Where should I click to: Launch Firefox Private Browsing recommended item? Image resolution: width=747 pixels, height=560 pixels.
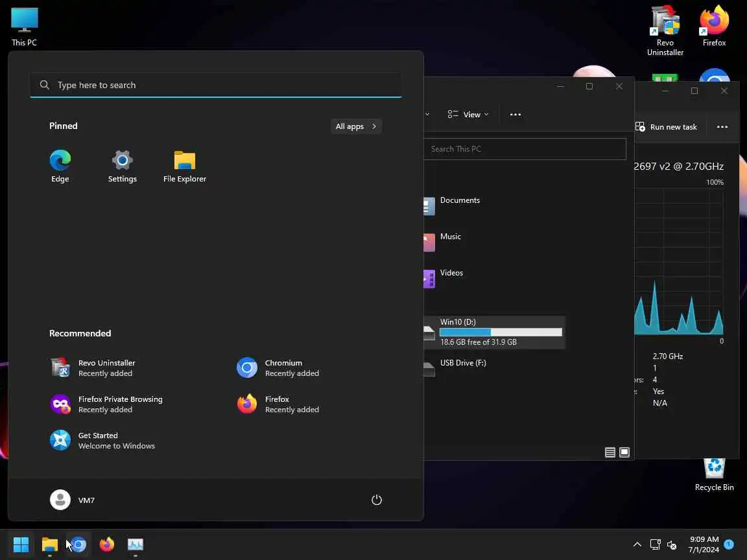pos(106,404)
